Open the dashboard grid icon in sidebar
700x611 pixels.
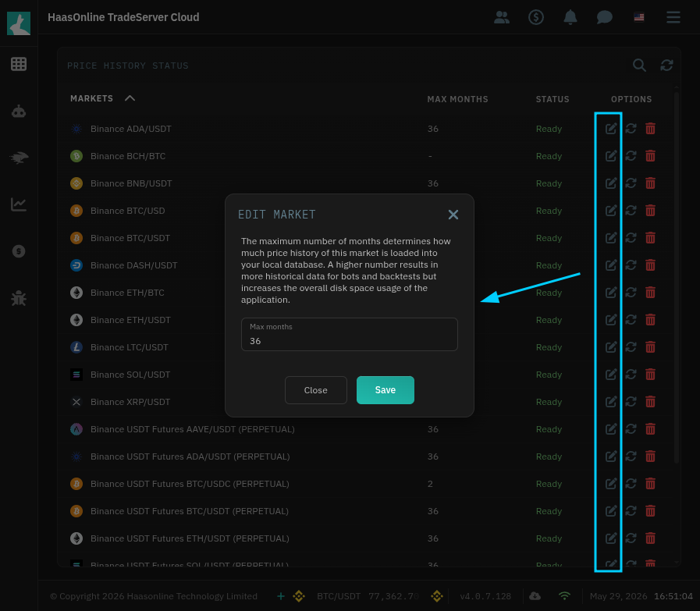[x=19, y=64]
